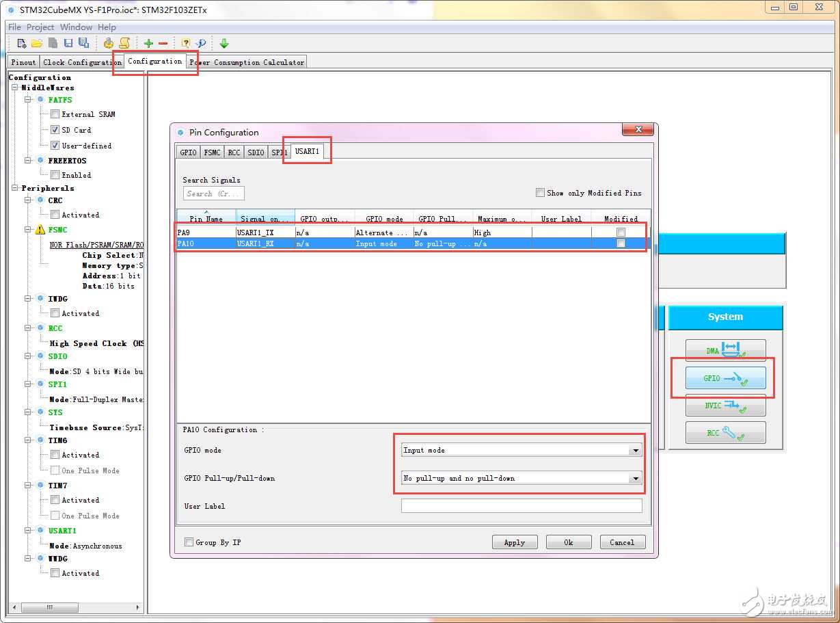This screenshot has height=623, width=840.
Task: Click the SPI1 gear icon in tree
Action: click(x=40, y=384)
